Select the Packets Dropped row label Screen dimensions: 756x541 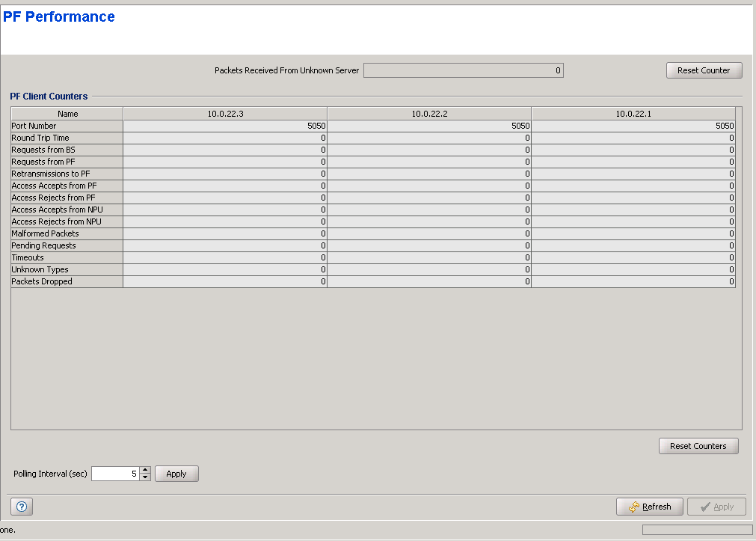click(67, 281)
